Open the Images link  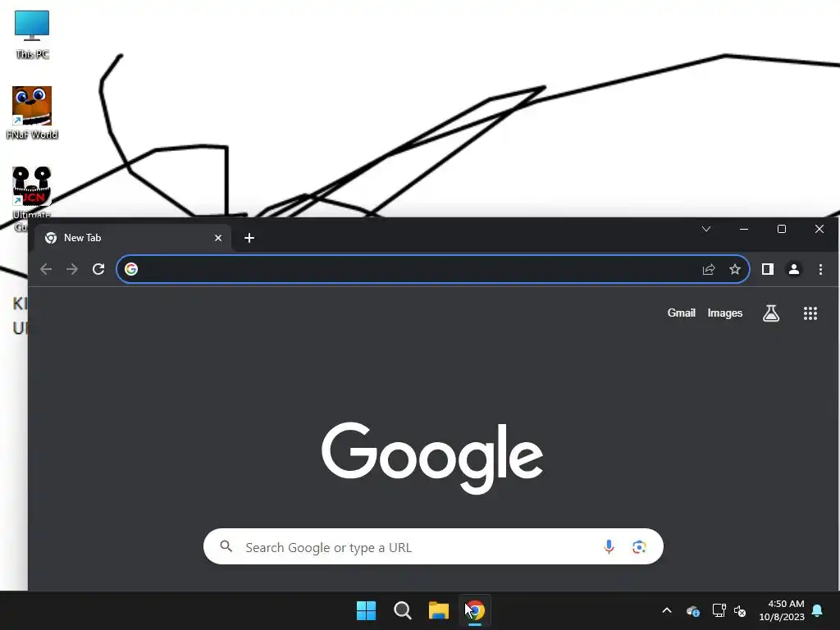pos(725,313)
